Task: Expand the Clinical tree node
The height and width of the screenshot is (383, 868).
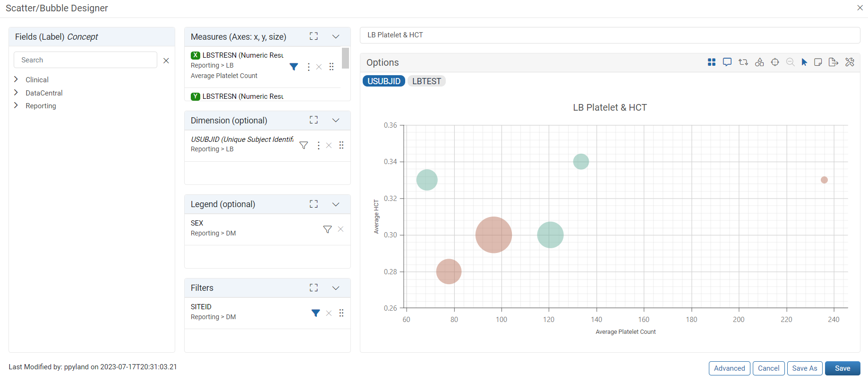Action: (x=16, y=79)
